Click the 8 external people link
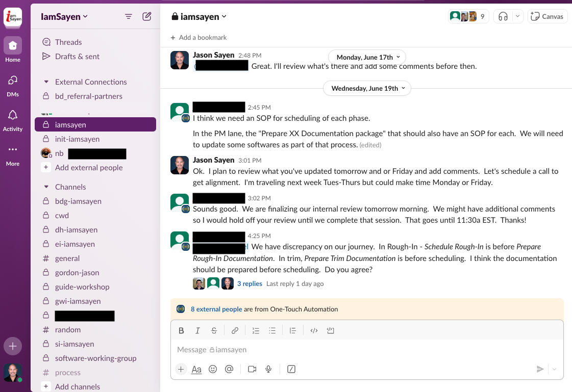This screenshot has width=572, height=392. [216, 309]
